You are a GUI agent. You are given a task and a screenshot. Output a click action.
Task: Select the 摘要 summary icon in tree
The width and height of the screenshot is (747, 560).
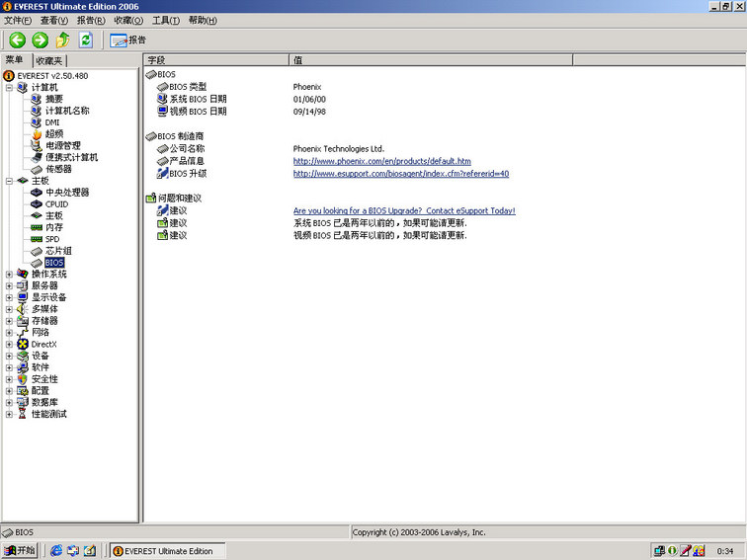pos(37,99)
